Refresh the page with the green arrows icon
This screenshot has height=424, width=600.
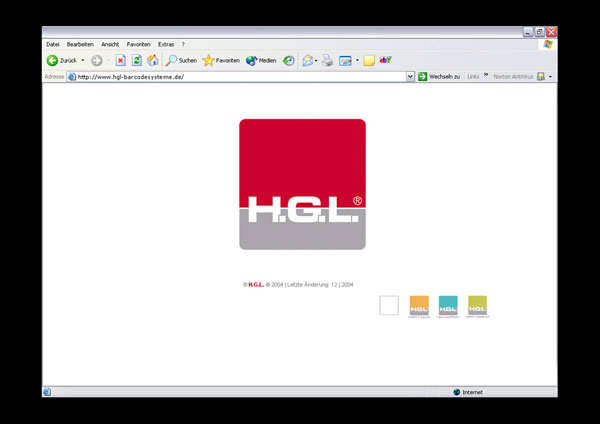(x=137, y=60)
